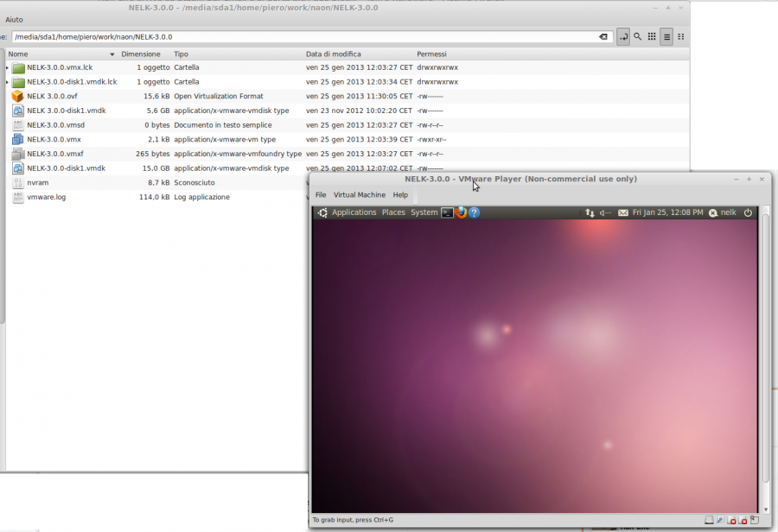Sort files by the Dimensione column header
778x532 pixels.
(x=140, y=54)
